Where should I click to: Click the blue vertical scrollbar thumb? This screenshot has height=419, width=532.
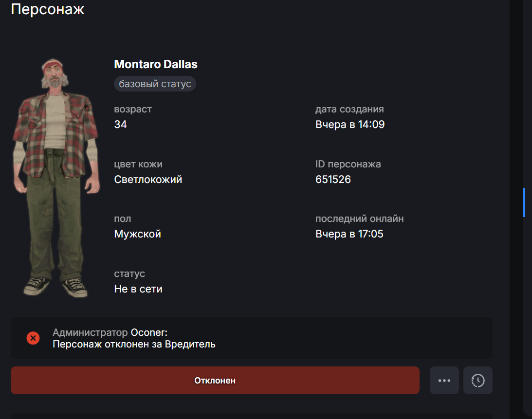click(x=524, y=202)
